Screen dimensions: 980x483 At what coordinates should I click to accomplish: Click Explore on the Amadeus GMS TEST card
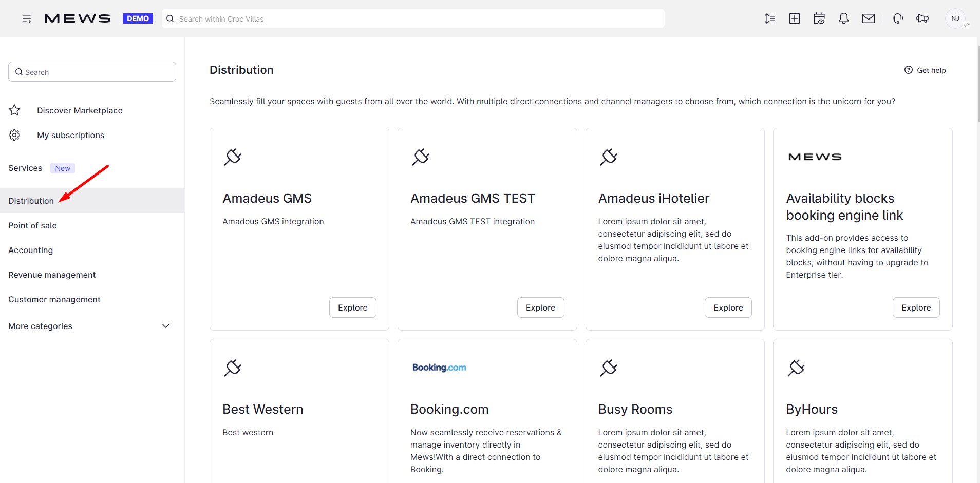tap(540, 307)
